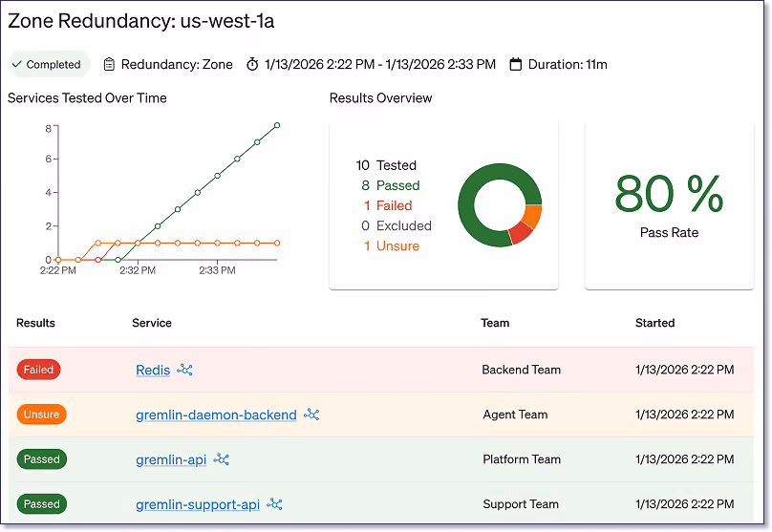
Task: Follow the gremlin-support-api link
Action: [198, 504]
